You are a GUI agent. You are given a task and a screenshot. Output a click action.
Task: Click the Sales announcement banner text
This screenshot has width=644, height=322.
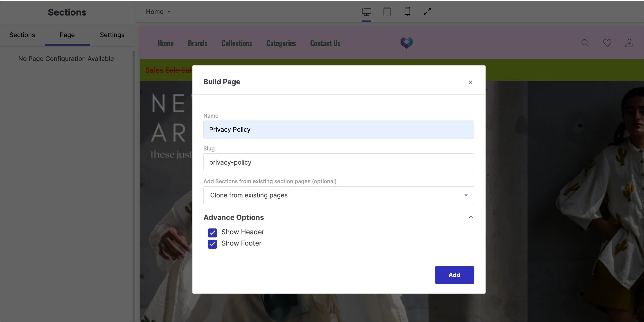pyautogui.click(x=169, y=70)
